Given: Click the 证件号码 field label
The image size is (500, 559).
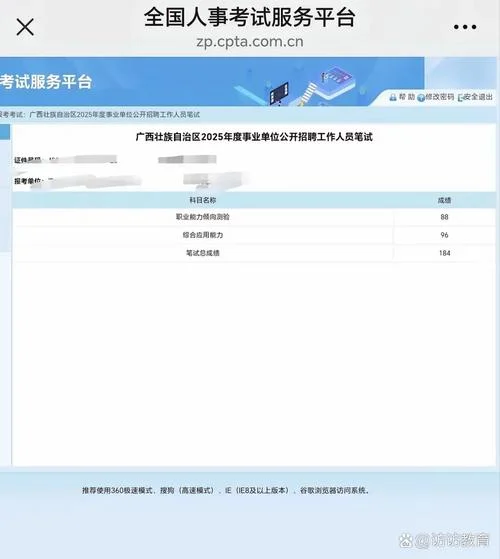Looking at the screenshot, I should (28, 160).
